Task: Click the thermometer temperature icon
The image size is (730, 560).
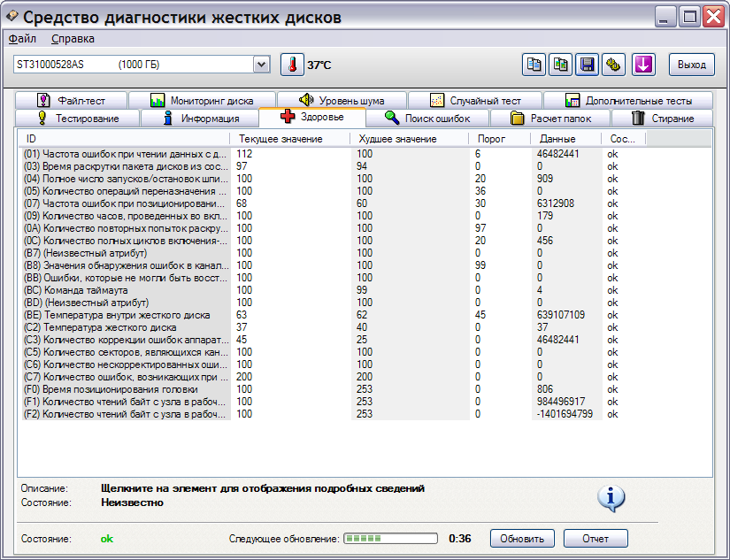Action: [292, 65]
